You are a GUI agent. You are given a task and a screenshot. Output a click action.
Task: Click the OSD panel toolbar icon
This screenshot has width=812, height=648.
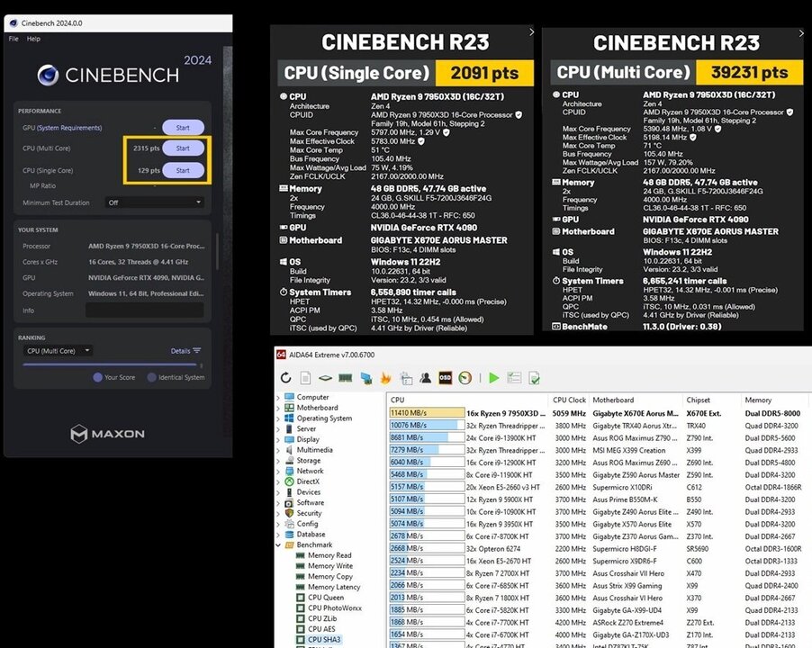point(445,378)
